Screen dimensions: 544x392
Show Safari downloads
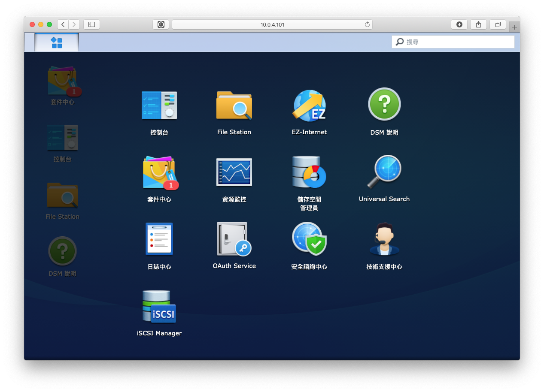tap(459, 24)
